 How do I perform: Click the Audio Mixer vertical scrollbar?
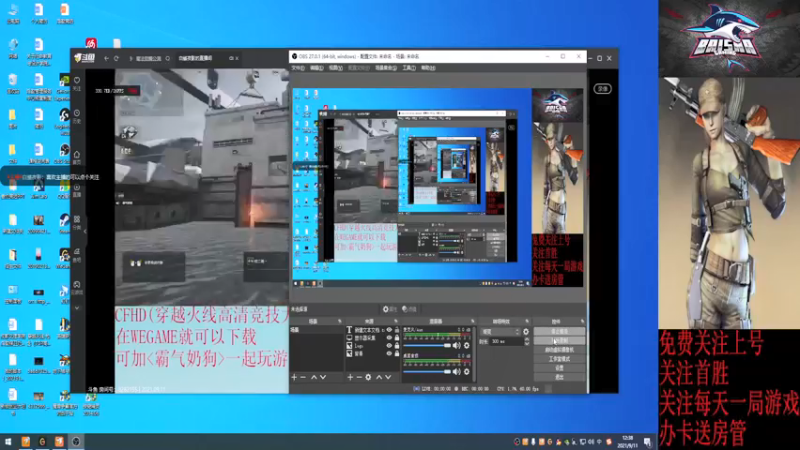coord(474,353)
